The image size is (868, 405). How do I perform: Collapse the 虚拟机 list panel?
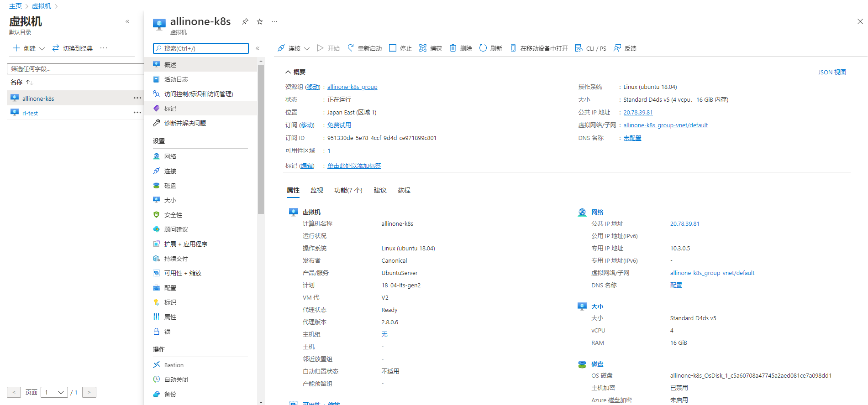tap(127, 21)
